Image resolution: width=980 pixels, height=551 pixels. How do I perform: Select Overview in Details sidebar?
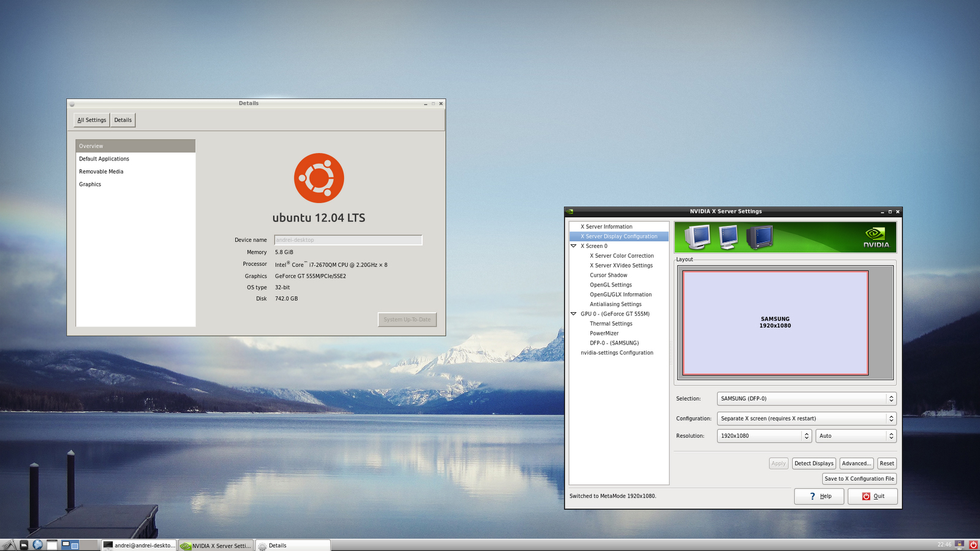(135, 146)
